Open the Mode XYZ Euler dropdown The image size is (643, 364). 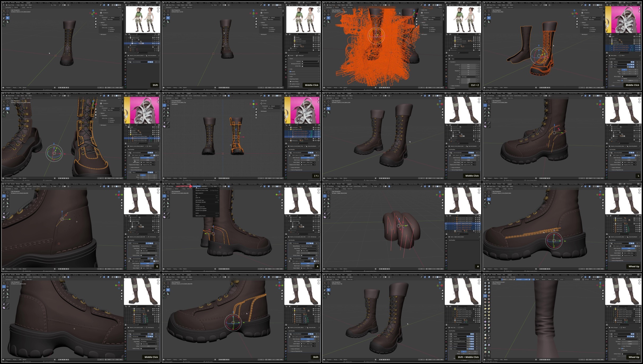[x=468, y=77]
